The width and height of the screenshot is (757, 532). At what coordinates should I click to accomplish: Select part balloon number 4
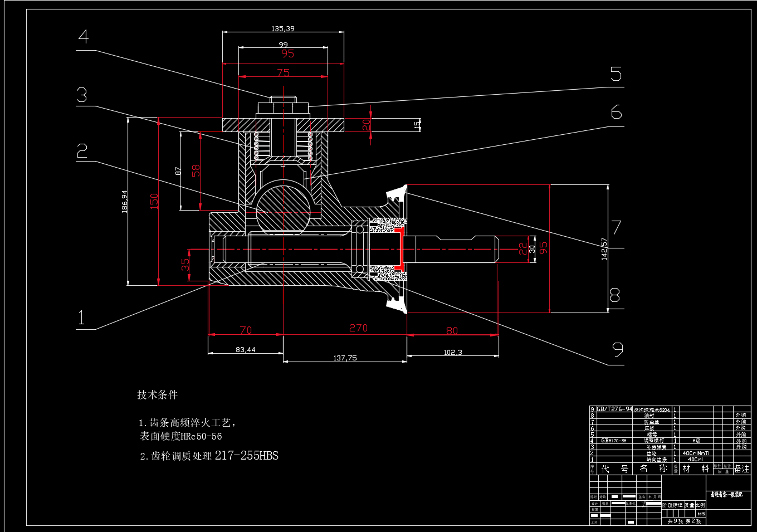(84, 37)
